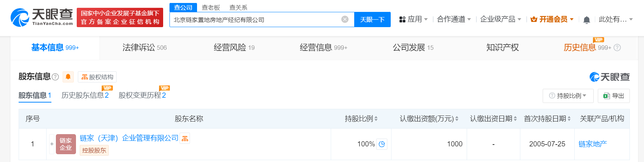The image size is (644, 162).
Task: Expand the 企业级产品 menu
Action: click(x=500, y=19)
